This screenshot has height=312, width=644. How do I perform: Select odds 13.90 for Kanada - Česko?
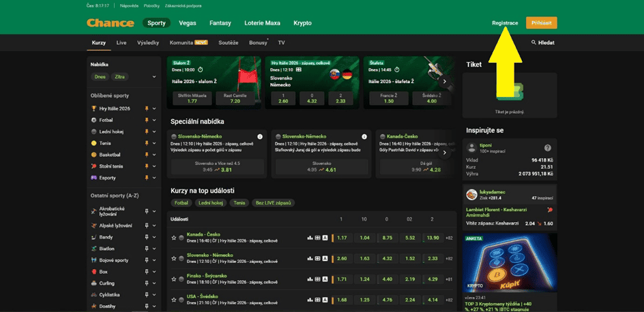point(433,238)
